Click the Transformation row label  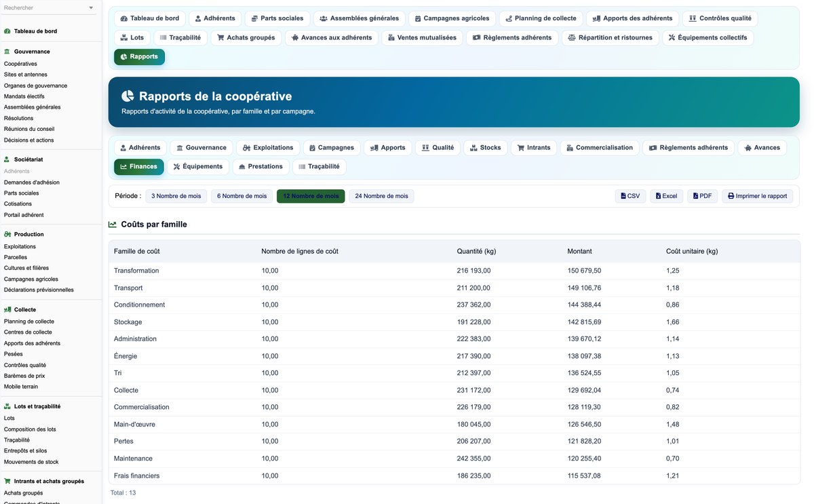136,271
